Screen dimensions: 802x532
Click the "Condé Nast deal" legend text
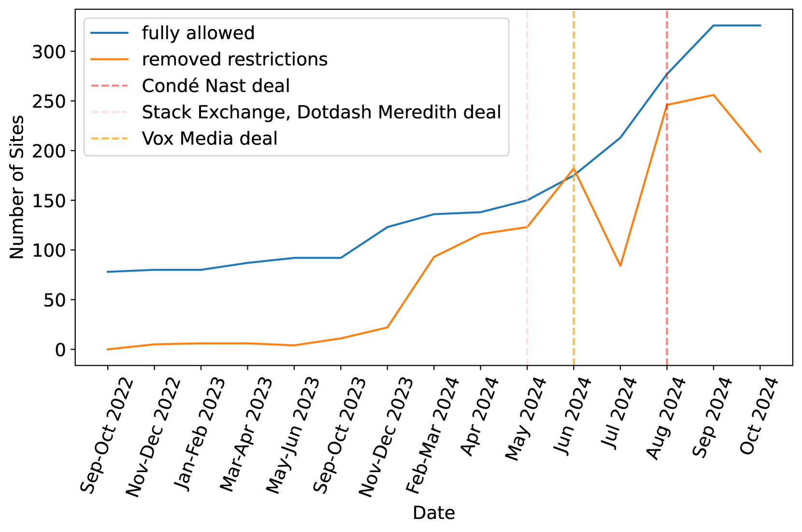point(215,86)
